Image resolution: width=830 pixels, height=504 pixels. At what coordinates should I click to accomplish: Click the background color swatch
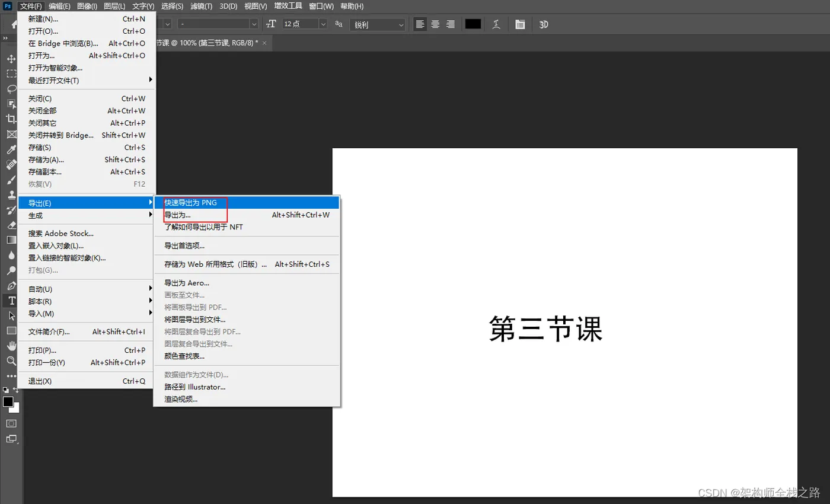pos(15,408)
